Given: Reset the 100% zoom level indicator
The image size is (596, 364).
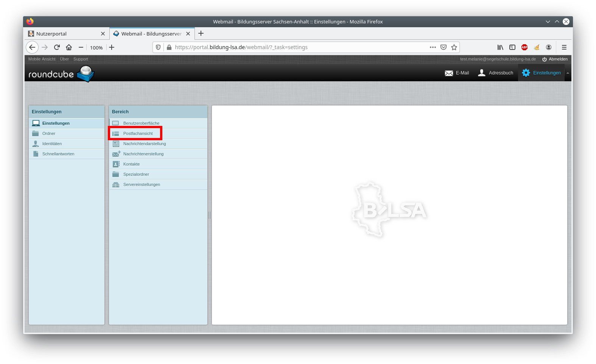Looking at the screenshot, I should (x=96, y=48).
